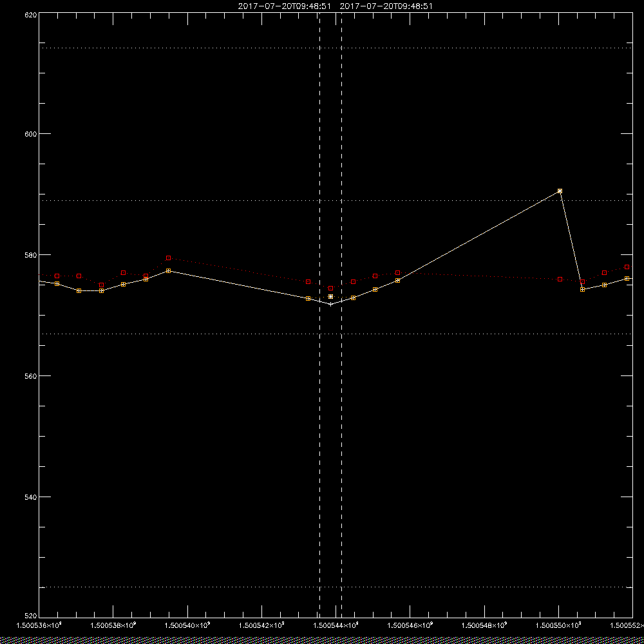This screenshot has height=644, width=644.
Task: Select the 560 label on the y-axis
Action: 31,376
